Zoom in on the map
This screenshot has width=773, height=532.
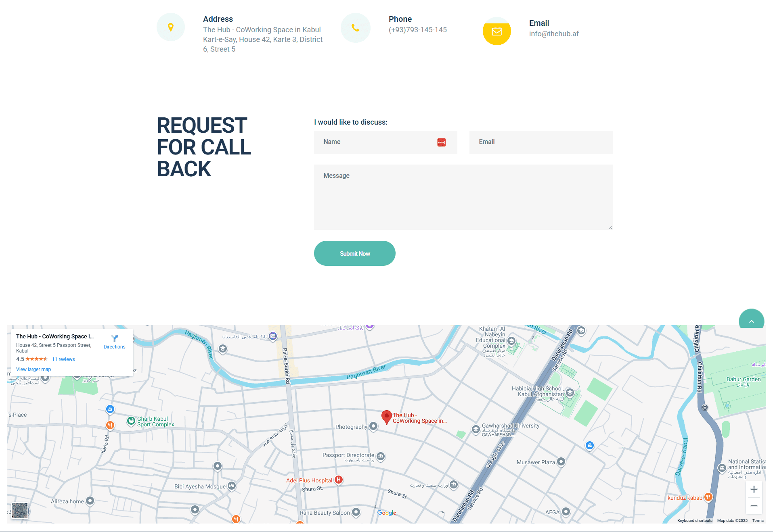pyautogui.click(x=754, y=490)
